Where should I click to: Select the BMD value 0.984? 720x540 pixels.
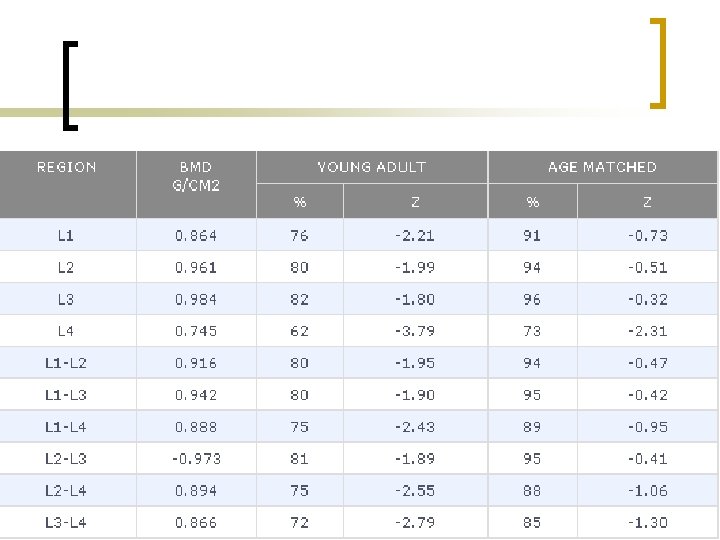coord(196,299)
